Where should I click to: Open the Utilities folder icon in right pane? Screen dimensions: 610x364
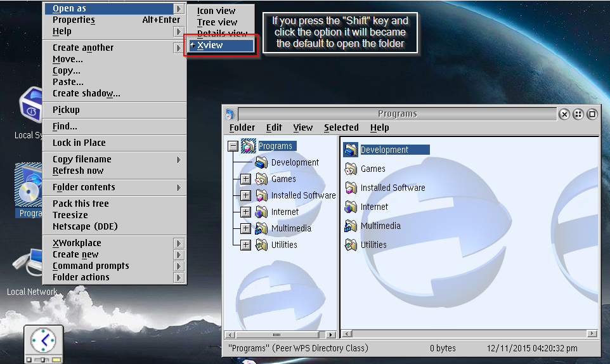click(351, 245)
